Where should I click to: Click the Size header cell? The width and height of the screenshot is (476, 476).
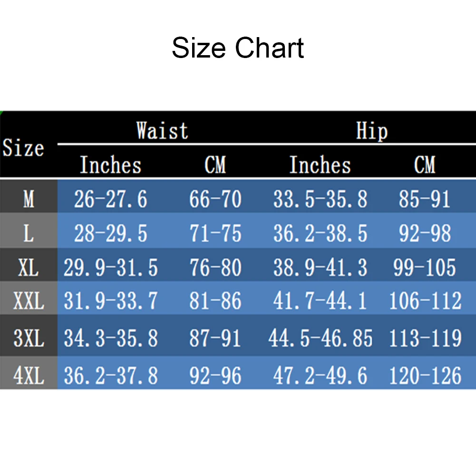click(23, 147)
